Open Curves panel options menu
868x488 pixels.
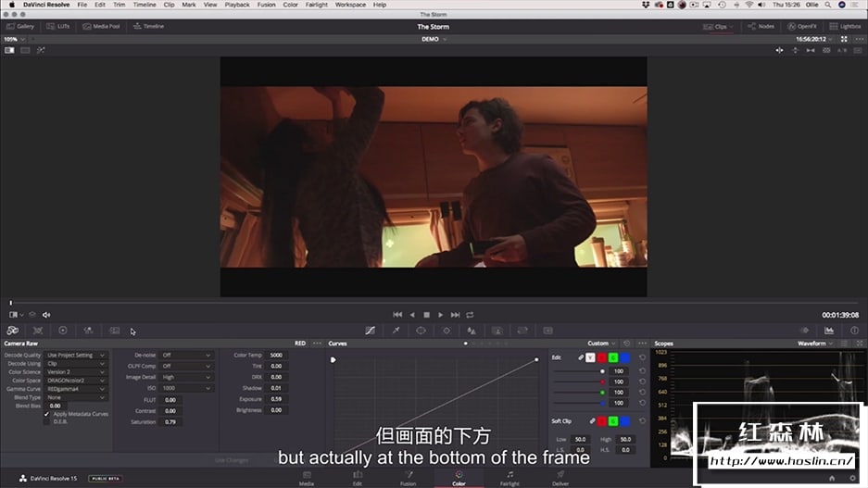pyautogui.click(x=642, y=344)
